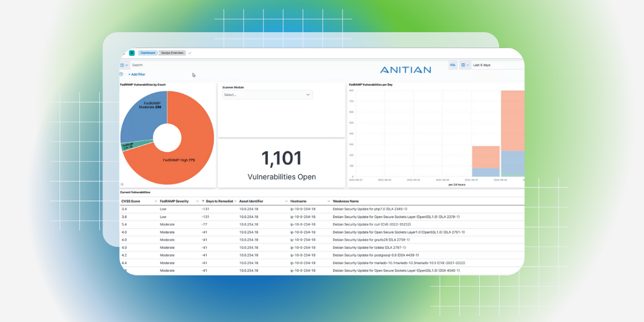Click the KQL query language icon

453,64
